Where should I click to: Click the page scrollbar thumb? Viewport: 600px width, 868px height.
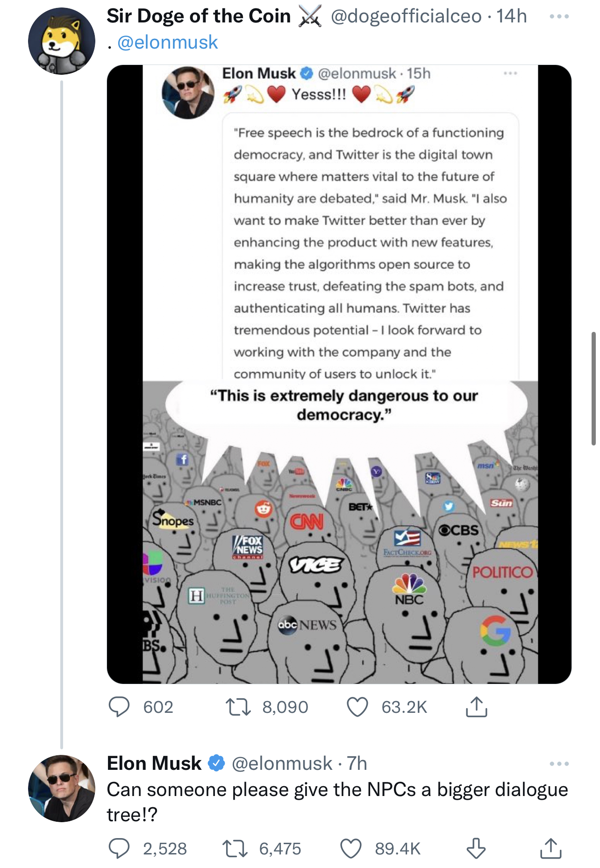(593, 388)
